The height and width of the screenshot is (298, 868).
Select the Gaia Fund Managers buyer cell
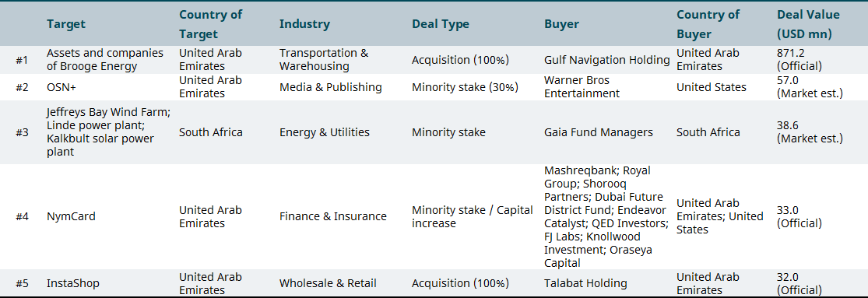pyautogui.click(x=599, y=132)
